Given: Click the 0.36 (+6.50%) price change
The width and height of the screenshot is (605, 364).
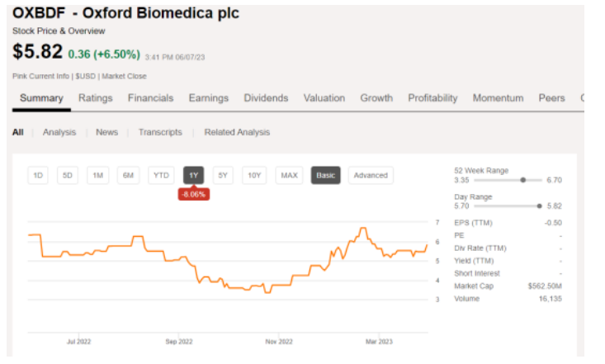Looking at the screenshot, I should 104,54.
